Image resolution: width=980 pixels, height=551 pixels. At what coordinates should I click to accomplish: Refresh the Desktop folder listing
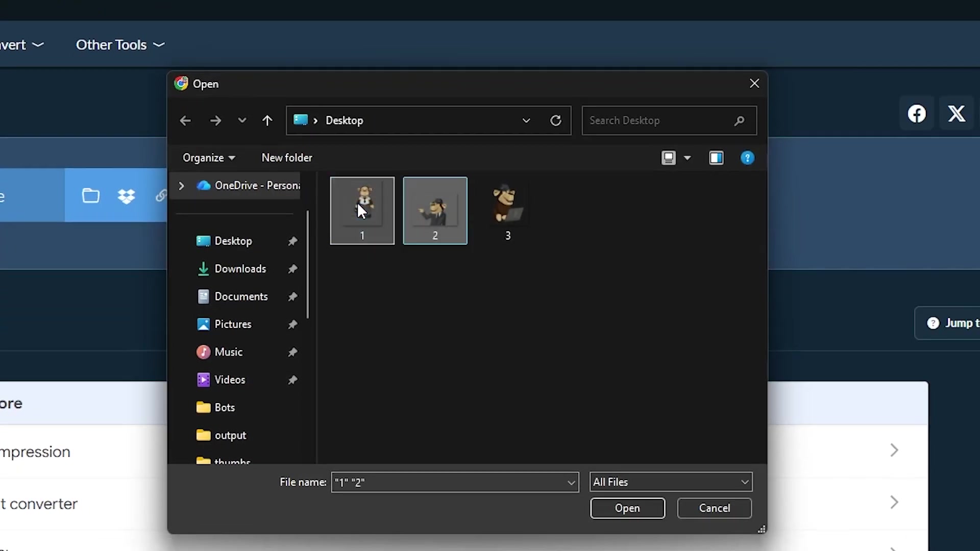point(556,120)
